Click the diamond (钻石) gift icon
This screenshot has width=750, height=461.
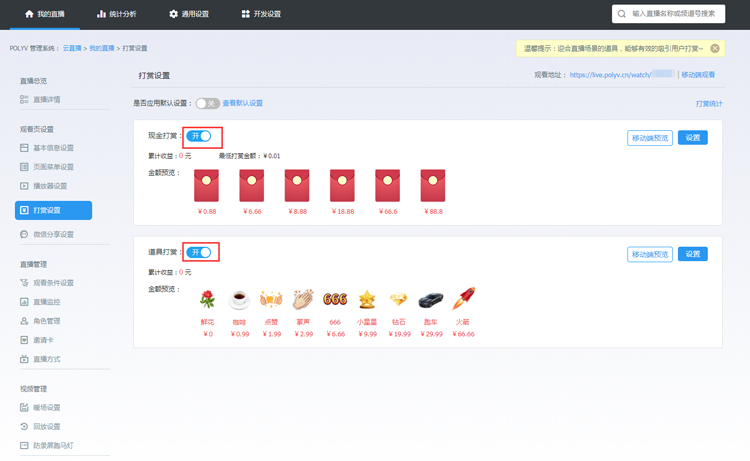tap(399, 300)
